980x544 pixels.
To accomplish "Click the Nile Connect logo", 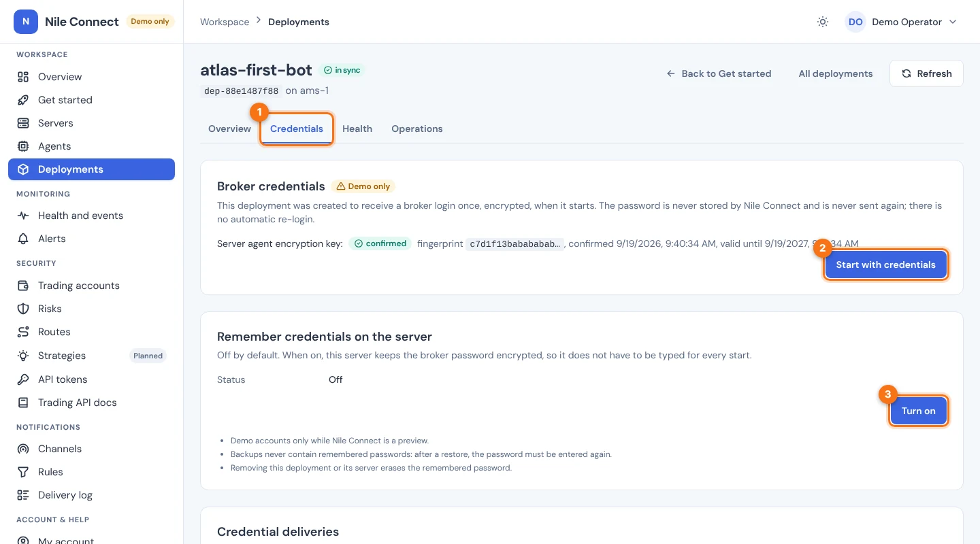I will click(x=26, y=22).
